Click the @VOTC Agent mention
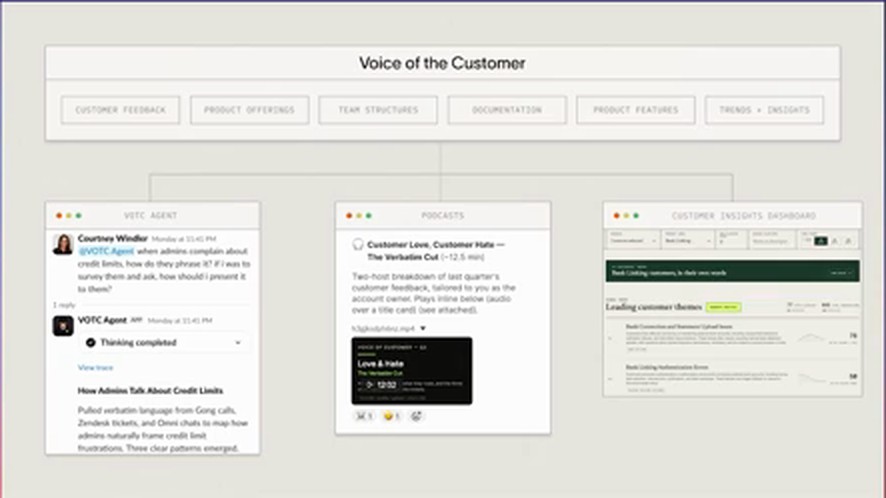This screenshot has height=498, width=886. coord(106,251)
